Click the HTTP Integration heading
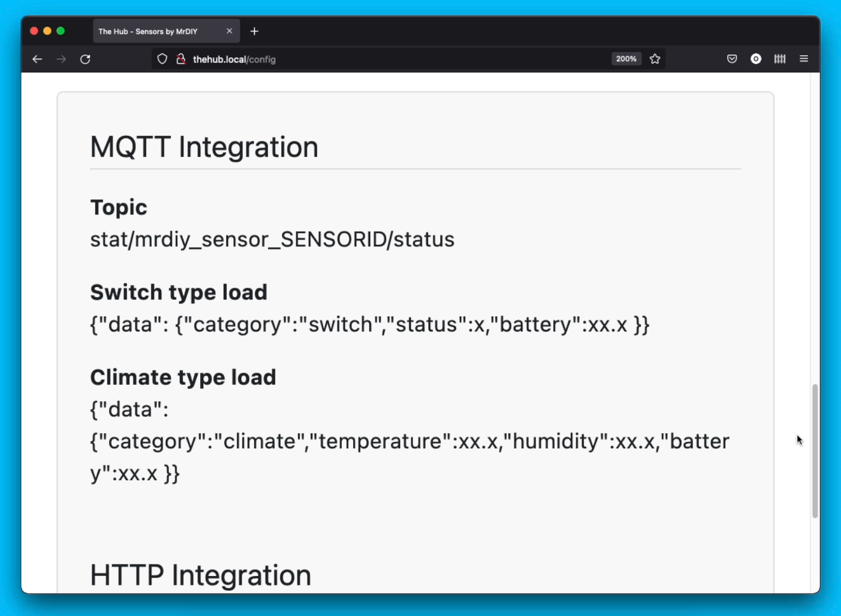The height and width of the screenshot is (616, 841). [x=200, y=575]
